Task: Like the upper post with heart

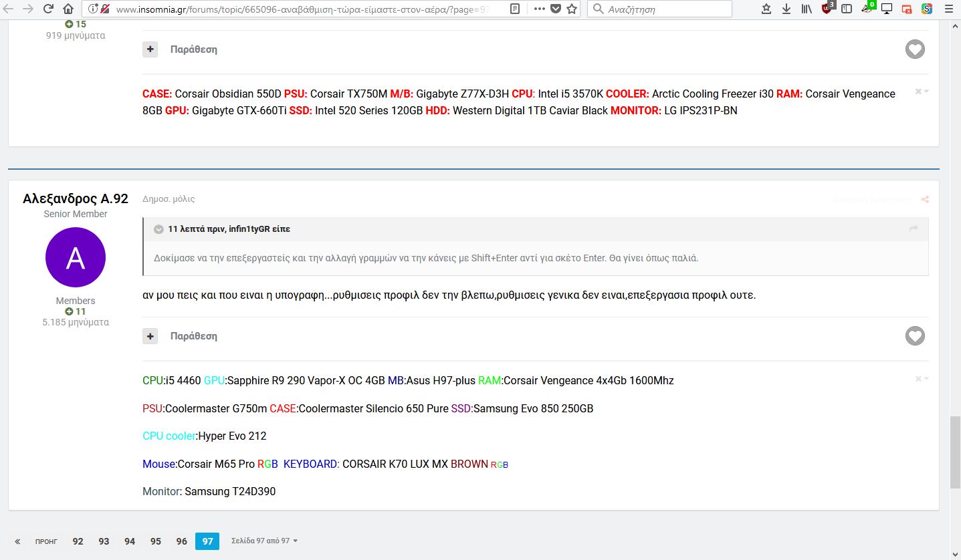Action: (915, 49)
